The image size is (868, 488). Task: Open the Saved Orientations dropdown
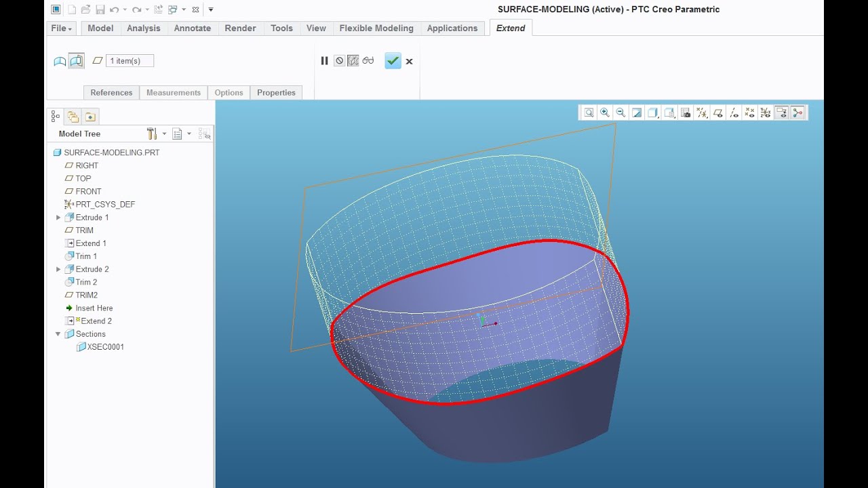(x=669, y=113)
